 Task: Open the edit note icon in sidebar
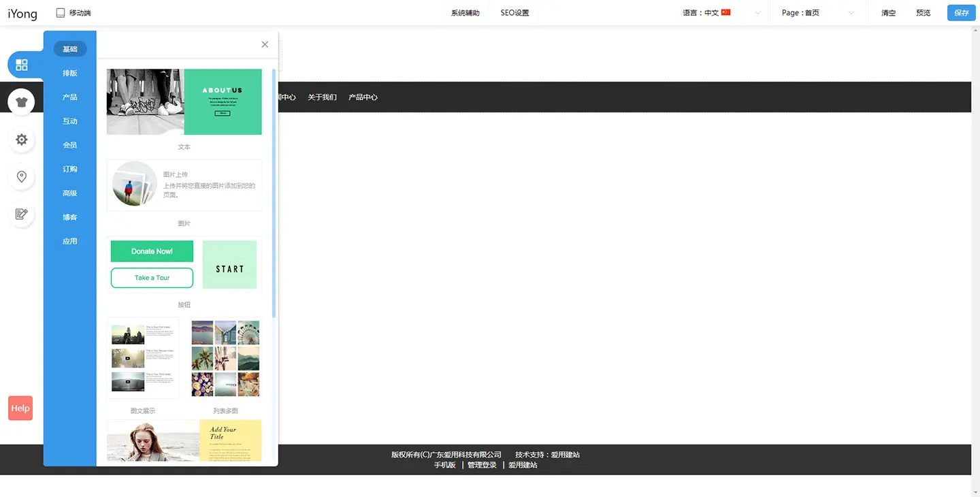22,214
